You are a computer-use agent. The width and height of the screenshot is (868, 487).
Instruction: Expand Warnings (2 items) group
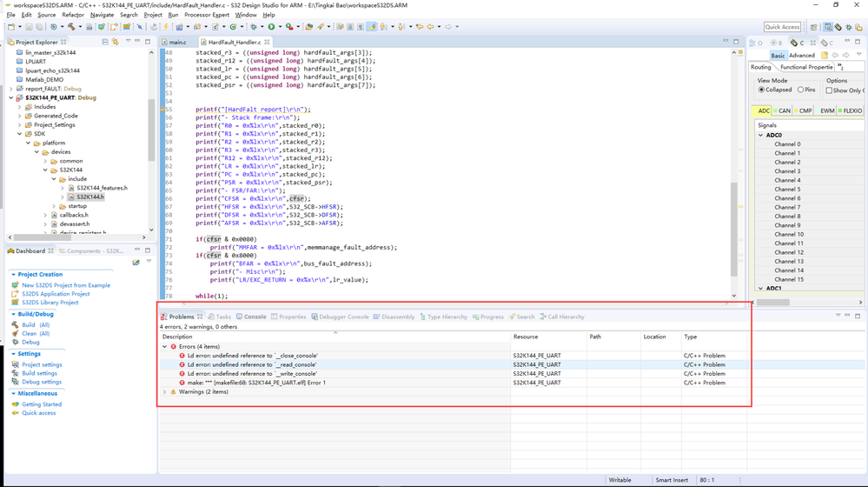coord(164,391)
